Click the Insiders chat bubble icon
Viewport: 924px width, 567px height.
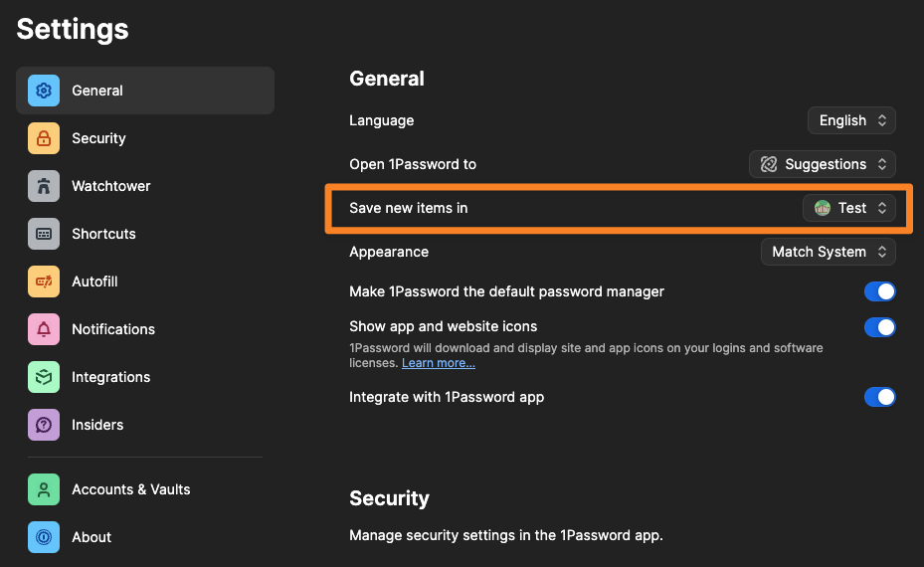44,425
